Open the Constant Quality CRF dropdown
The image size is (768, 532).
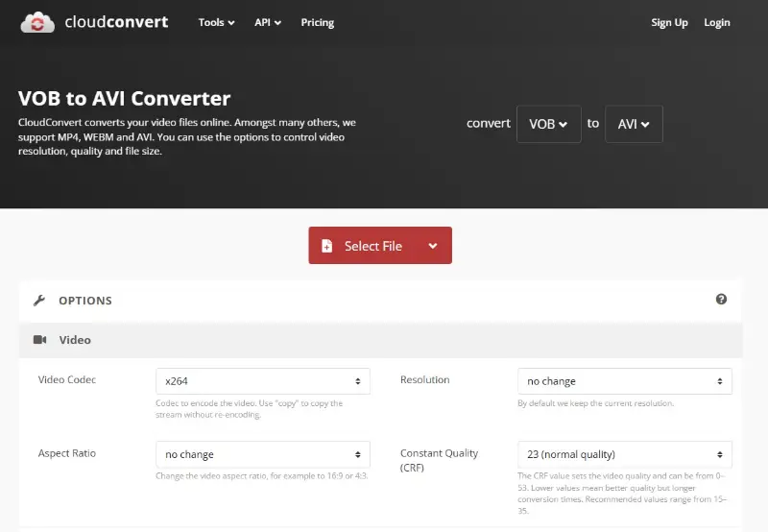(625, 454)
